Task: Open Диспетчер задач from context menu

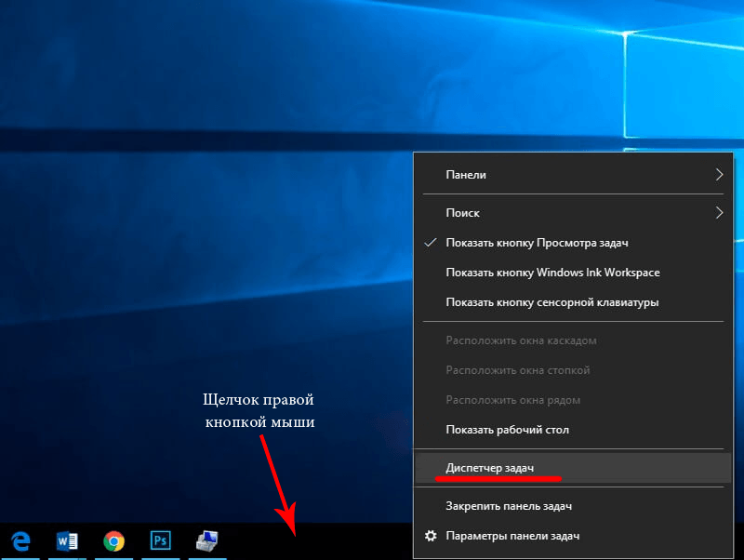Action: [x=489, y=467]
